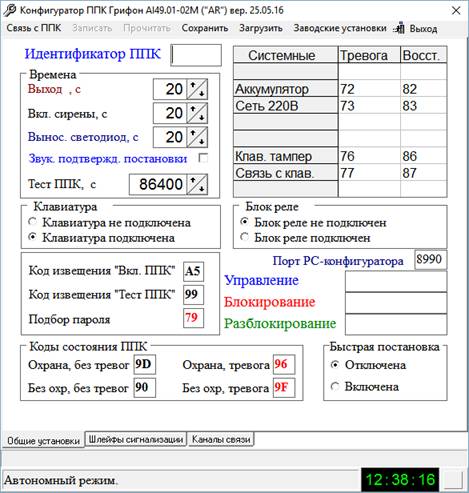Click the Идентификатор ППК input field
Viewport: 469px width, 493px height.
click(x=196, y=55)
